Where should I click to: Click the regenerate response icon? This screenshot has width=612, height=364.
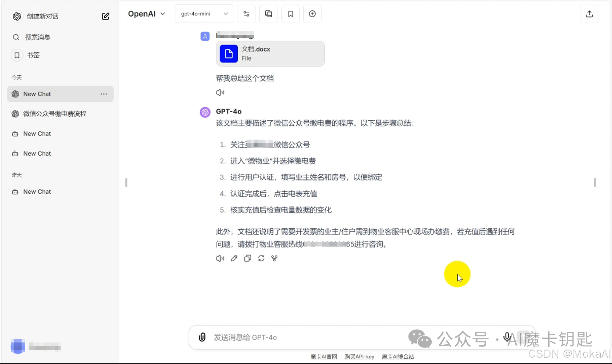point(261,258)
